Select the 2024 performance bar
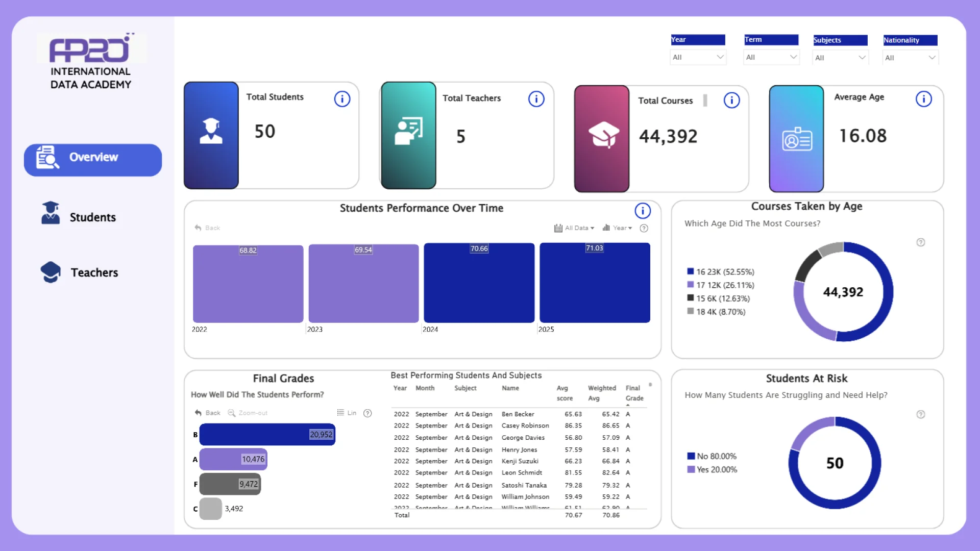Image resolution: width=980 pixels, height=551 pixels. tap(479, 284)
